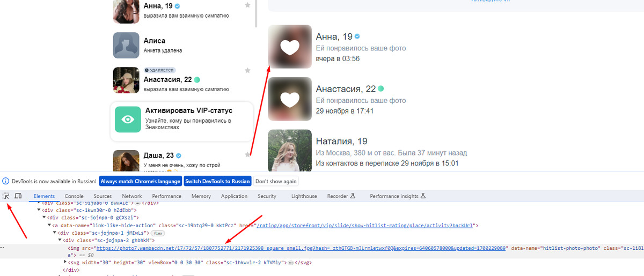Click the timestamp 29 ноября в 17:41
The width and height of the screenshot is (644, 276).
pos(345,111)
